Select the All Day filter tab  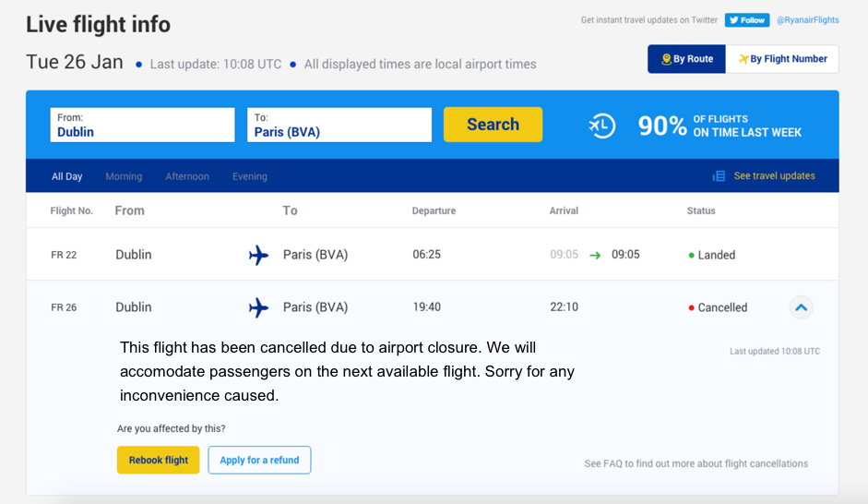click(x=67, y=176)
